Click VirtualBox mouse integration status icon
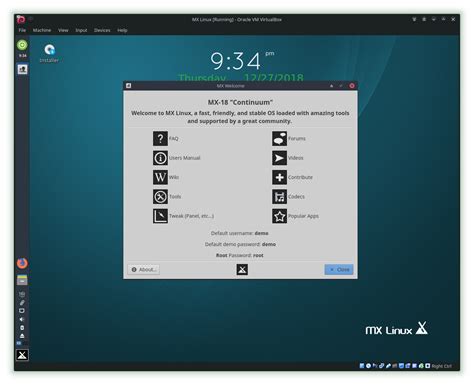Screen dimensions: 474x385 tap(421, 366)
